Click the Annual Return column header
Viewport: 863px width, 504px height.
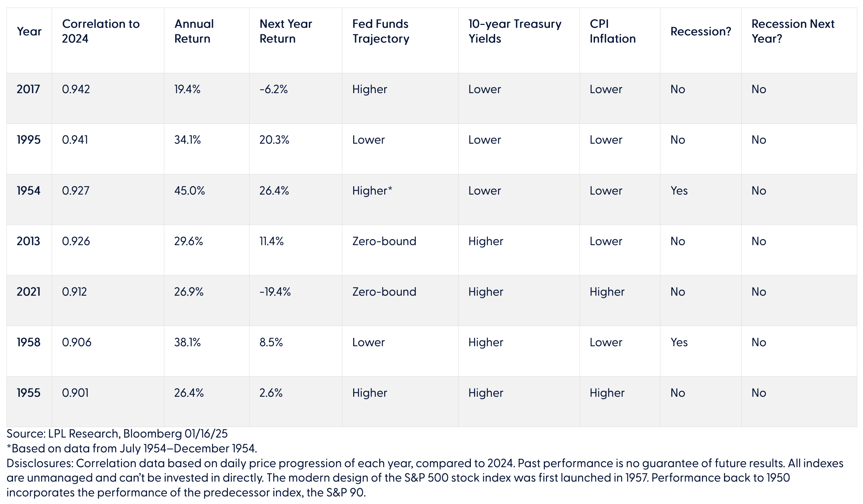click(x=194, y=31)
